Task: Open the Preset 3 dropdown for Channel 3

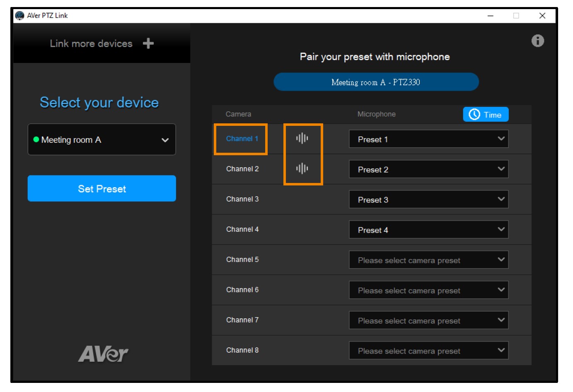Action: [x=428, y=200]
